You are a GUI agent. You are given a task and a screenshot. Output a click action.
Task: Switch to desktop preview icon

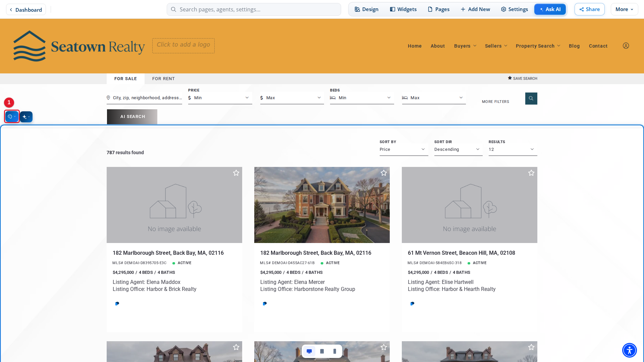tap(309, 351)
